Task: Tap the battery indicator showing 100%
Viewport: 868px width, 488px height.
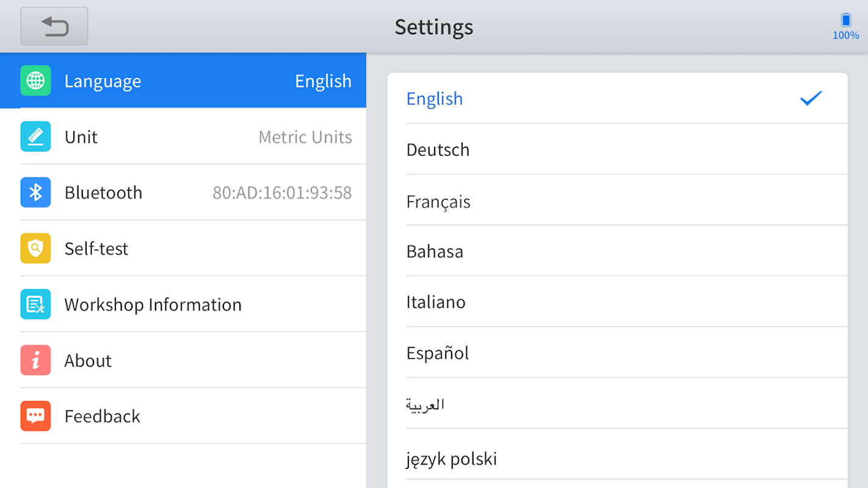Action: click(845, 26)
